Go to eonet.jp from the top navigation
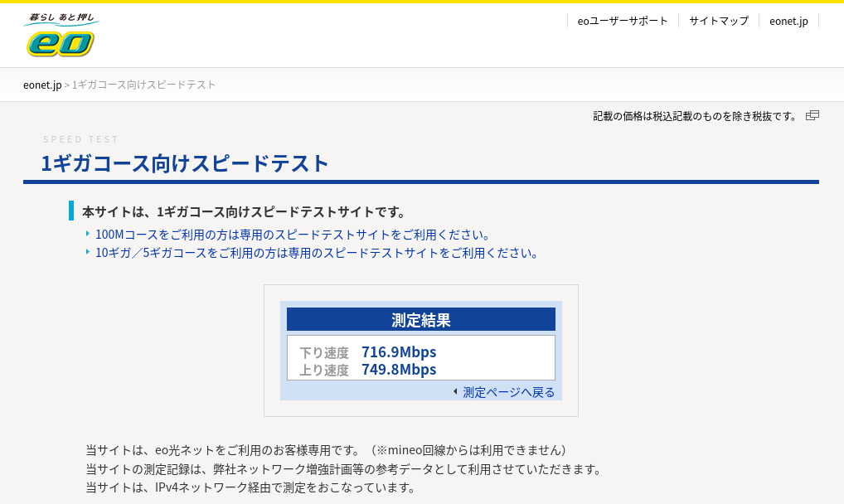The image size is (844, 504). tap(788, 21)
